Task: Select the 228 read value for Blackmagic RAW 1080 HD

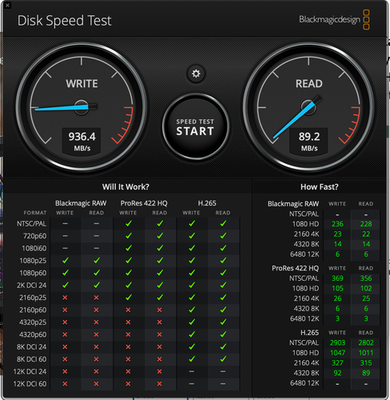Action: click(x=366, y=224)
